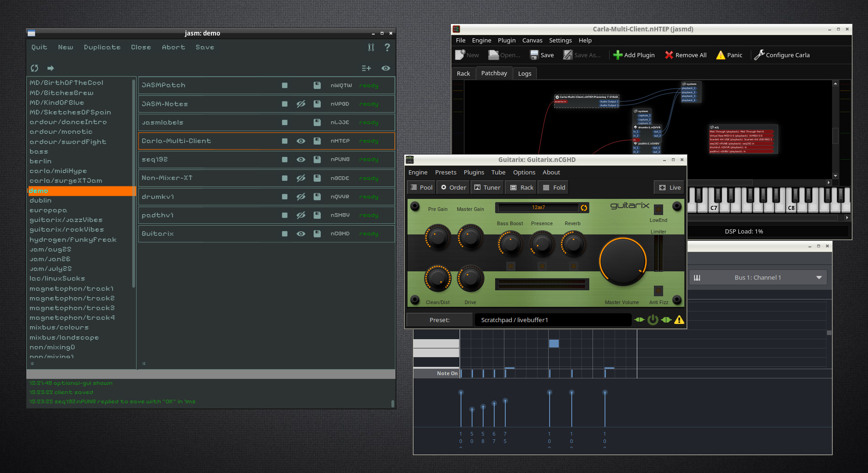
Task: Click the Scratchpad / livebuffer1 preset field
Action: [x=553, y=320]
